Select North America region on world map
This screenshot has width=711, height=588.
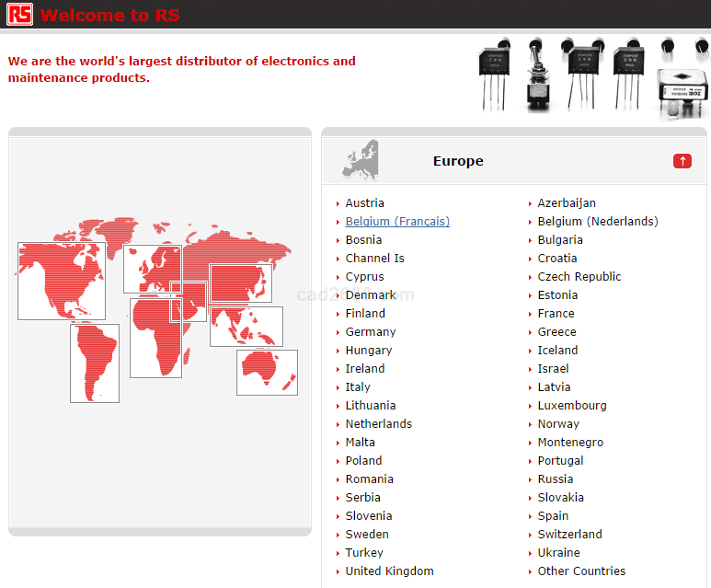tap(61, 281)
